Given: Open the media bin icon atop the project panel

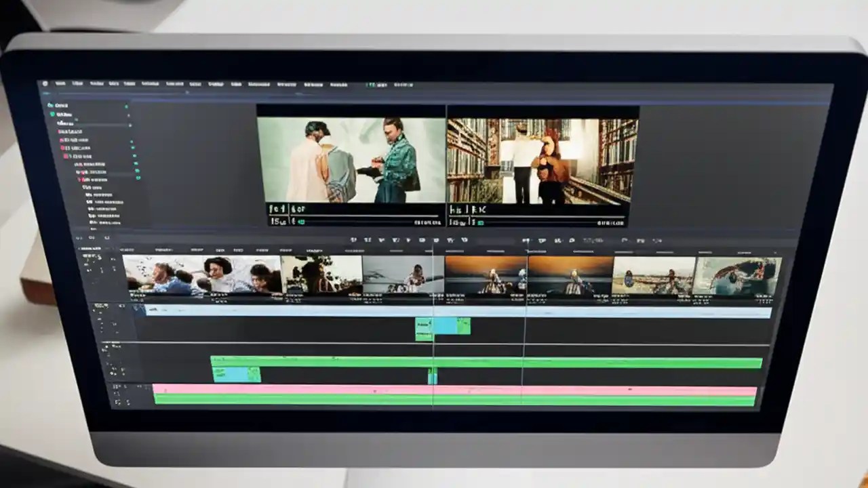Looking at the screenshot, I should [x=51, y=105].
